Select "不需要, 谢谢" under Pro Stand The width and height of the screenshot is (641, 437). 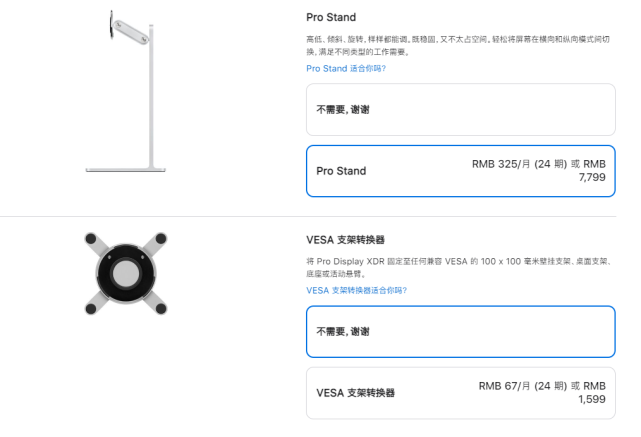pos(461,110)
